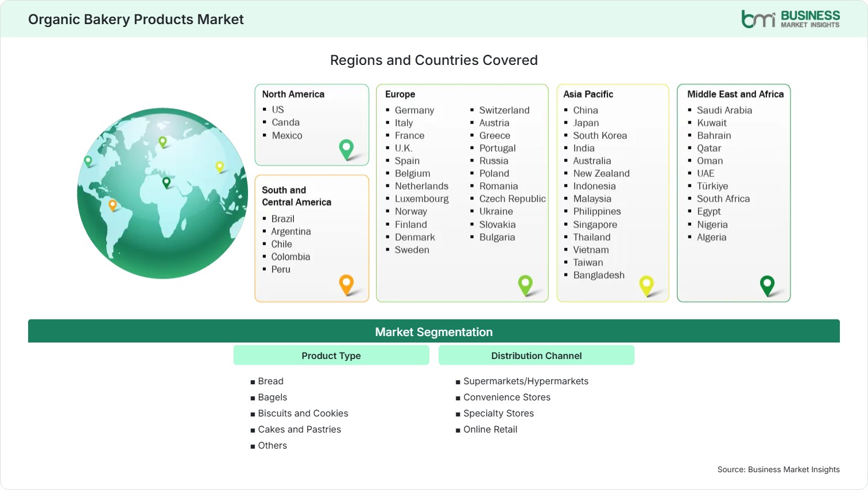Click Argentina in the list
This screenshot has height=490, width=868.
click(x=291, y=232)
